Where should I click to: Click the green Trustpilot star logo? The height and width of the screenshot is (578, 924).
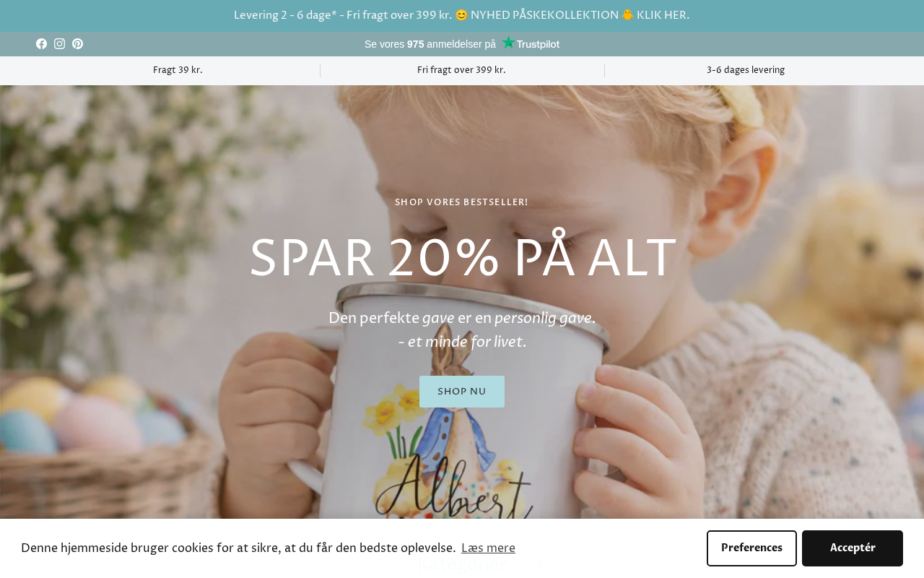[508, 43]
